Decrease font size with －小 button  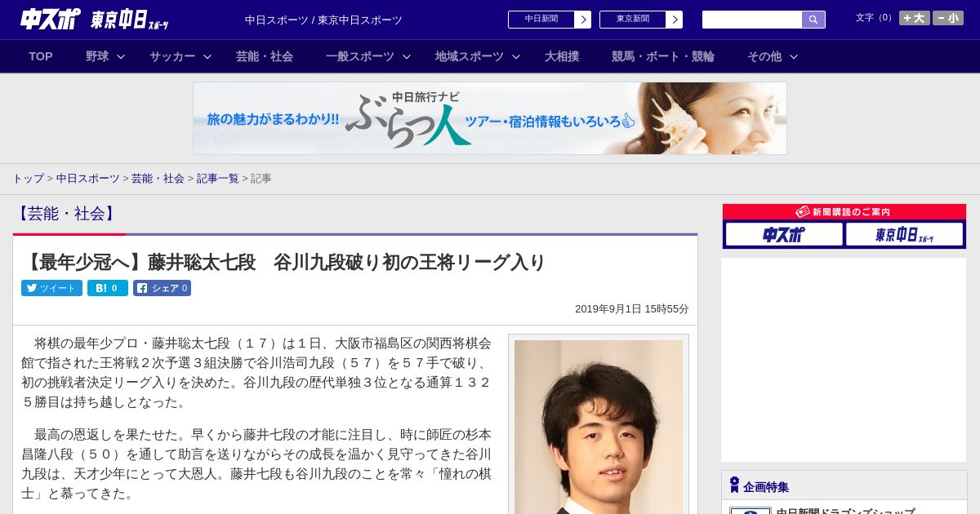pos(948,18)
